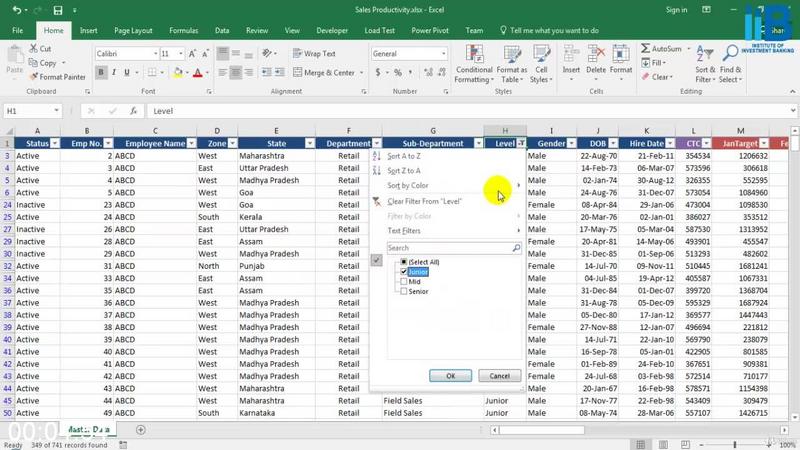Click the formula bar showing Level
The width and height of the screenshot is (800, 450).
(468, 111)
